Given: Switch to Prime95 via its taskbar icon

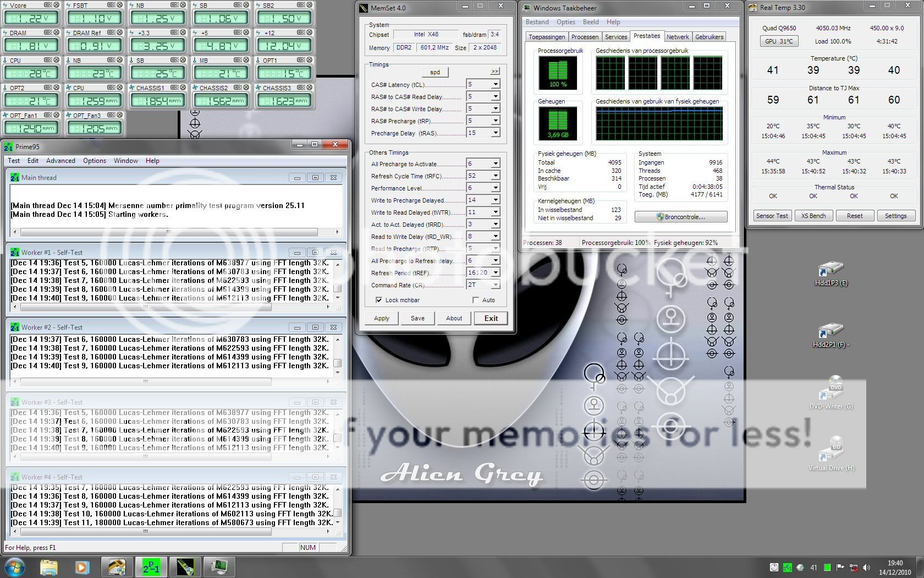Looking at the screenshot, I should [x=151, y=567].
